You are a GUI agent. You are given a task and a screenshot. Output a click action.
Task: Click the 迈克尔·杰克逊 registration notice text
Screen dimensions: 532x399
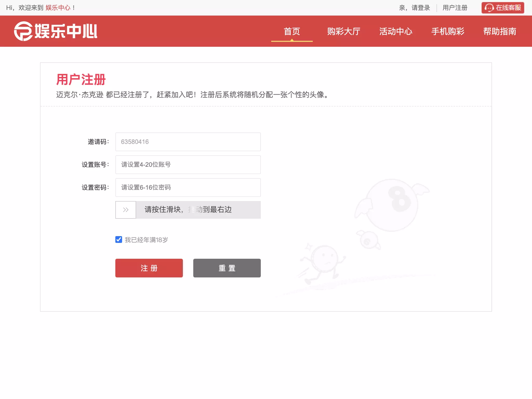[x=193, y=95]
